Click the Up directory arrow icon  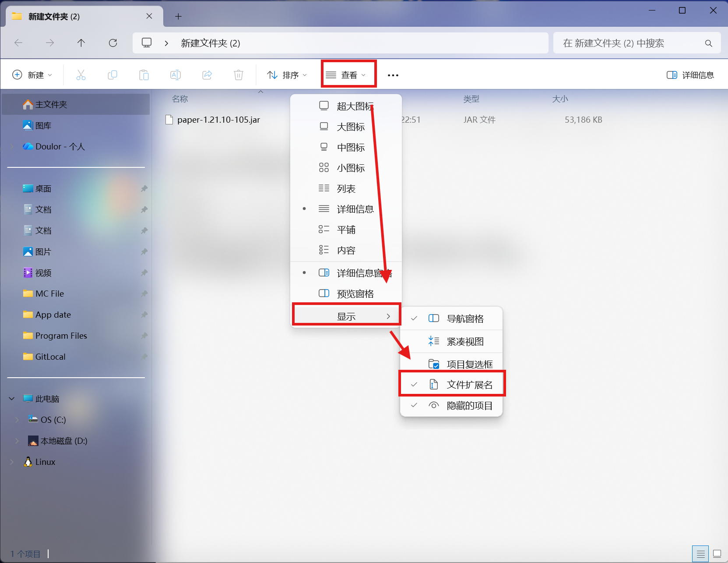point(81,43)
